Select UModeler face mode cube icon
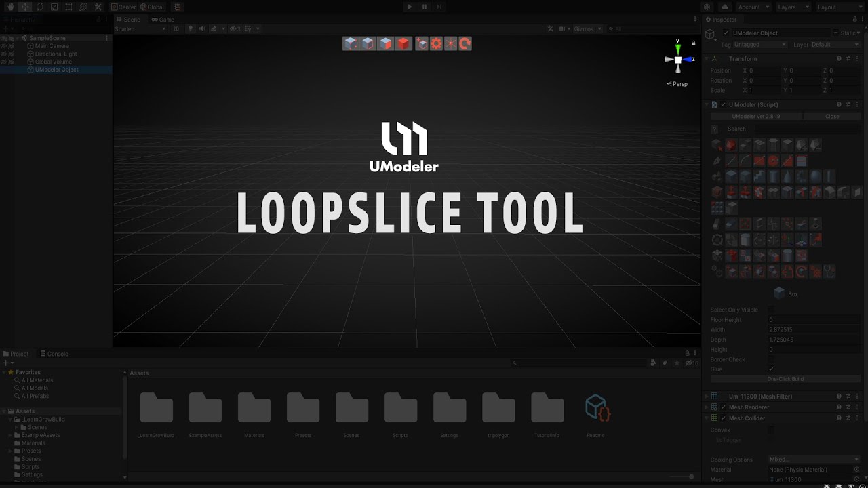Viewport: 868px width, 488px height. (x=385, y=43)
